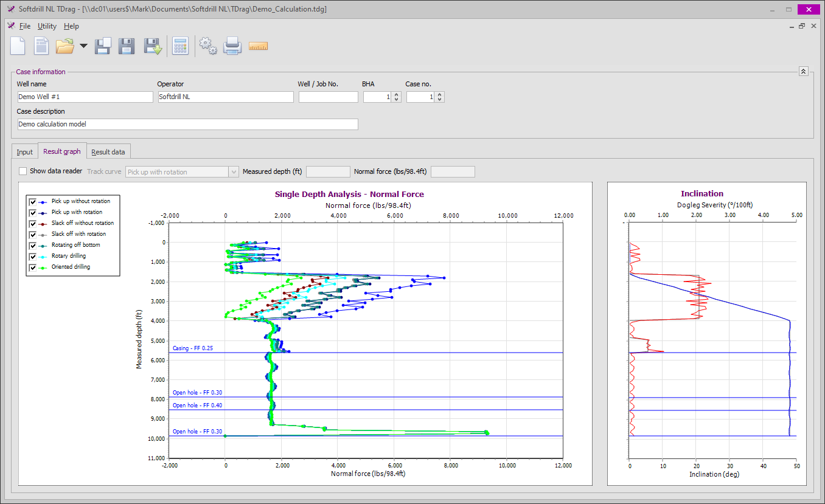This screenshot has width=825, height=504.
Task: Click the Case description text field
Action: pos(187,124)
